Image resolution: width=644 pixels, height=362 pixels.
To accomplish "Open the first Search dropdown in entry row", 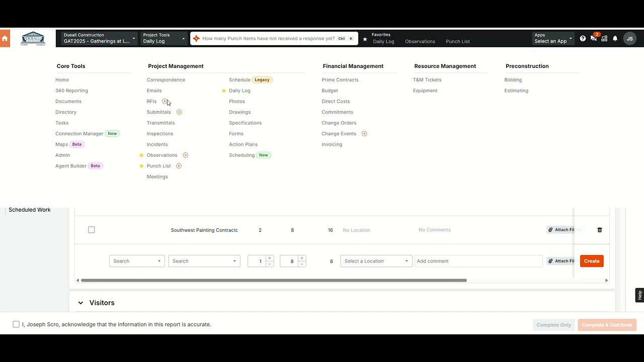I will 137,261.
